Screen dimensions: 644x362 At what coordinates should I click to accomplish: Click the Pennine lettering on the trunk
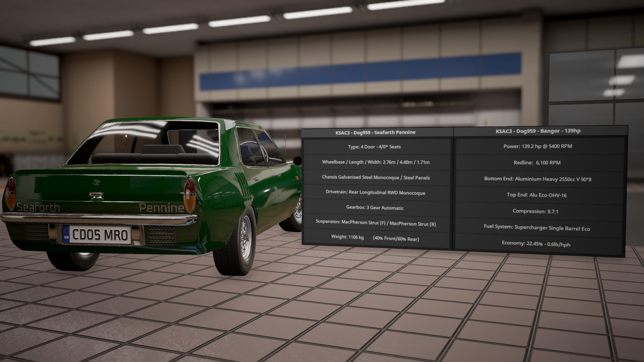(161, 208)
